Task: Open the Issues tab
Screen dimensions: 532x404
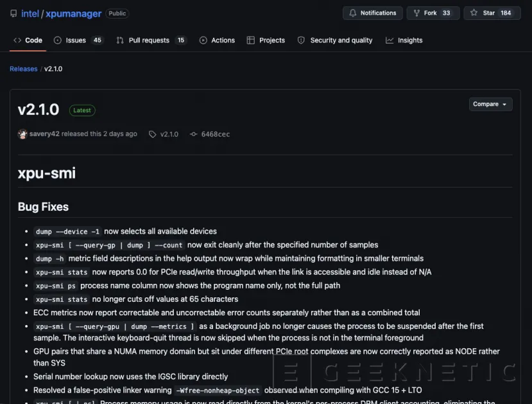Action: (78, 40)
